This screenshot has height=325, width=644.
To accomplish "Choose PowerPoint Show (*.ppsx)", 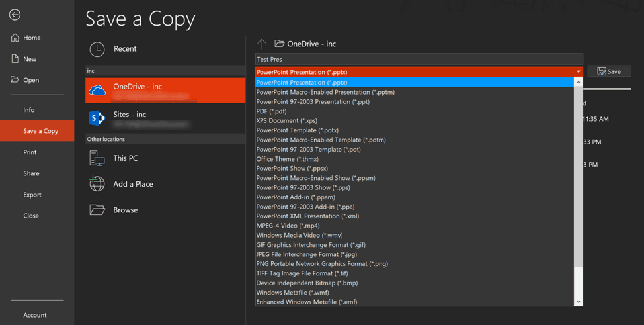I will (415, 168).
